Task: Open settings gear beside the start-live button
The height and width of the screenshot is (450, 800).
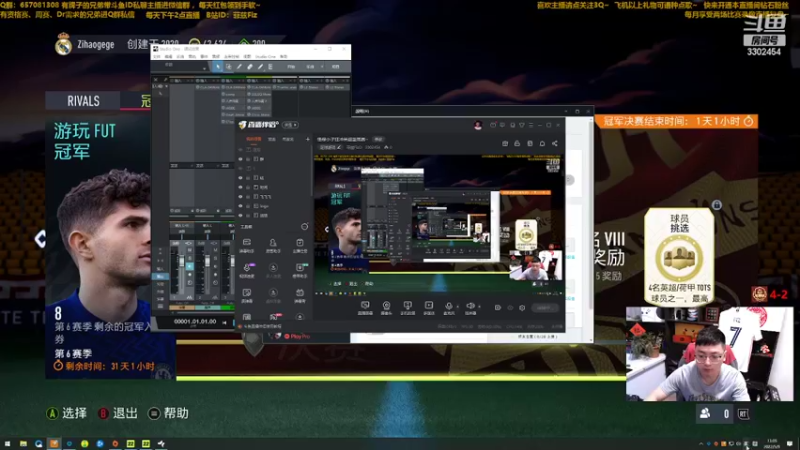Action: coord(522,308)
